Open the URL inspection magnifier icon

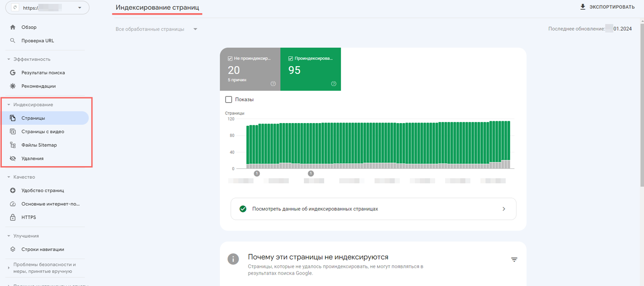[13, 40]
